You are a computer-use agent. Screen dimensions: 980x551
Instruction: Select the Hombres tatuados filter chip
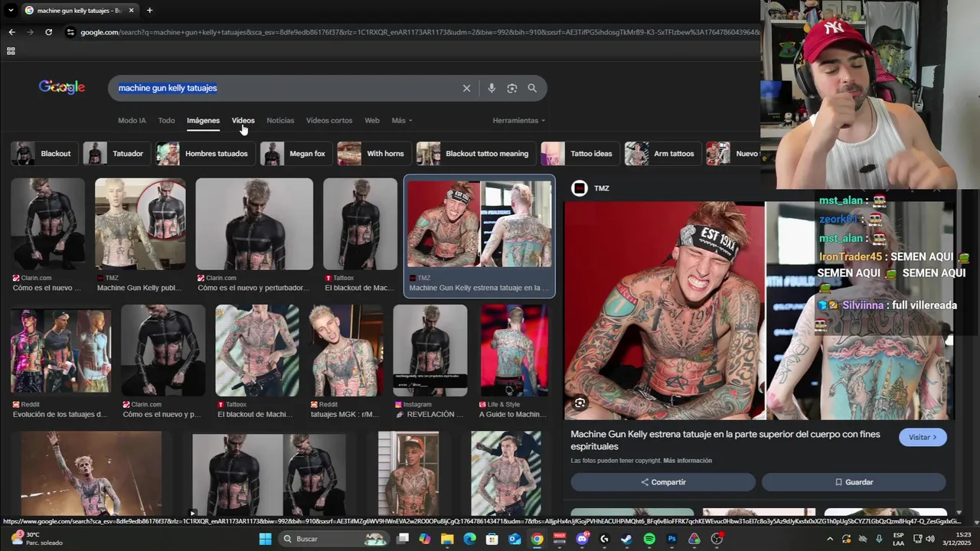click(205, 154)
